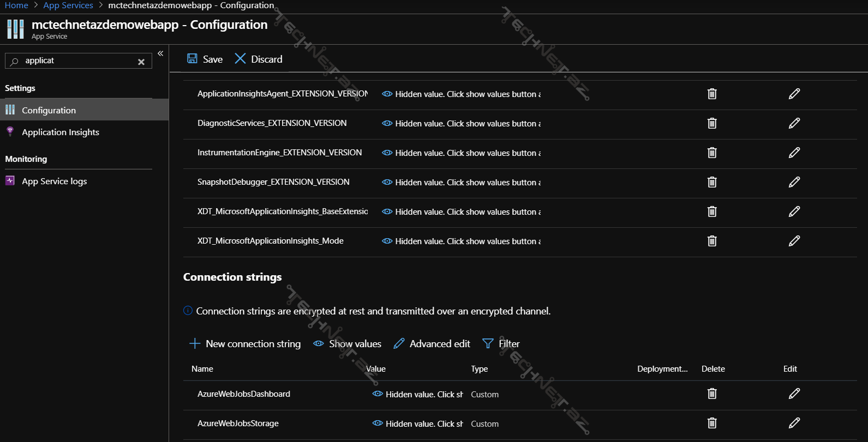Screen dimensions: 868x442
Task: Click the sidebar search field
Action: click(76, 60)
